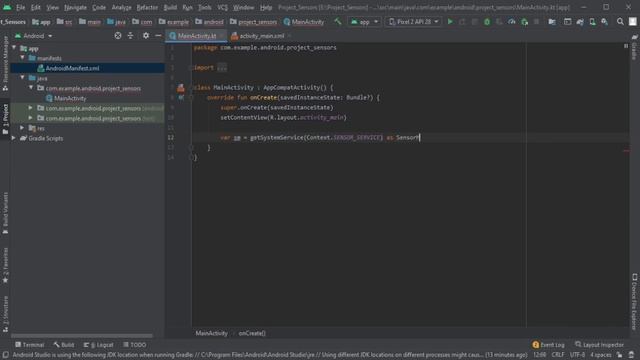Toggle the Build Variants side tab
The height and width of the screenshot is (360, 640).
click(5, 213)
